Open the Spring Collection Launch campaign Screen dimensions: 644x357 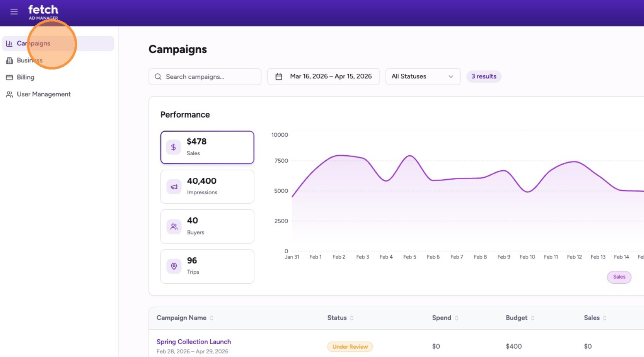tap(194, 342)
